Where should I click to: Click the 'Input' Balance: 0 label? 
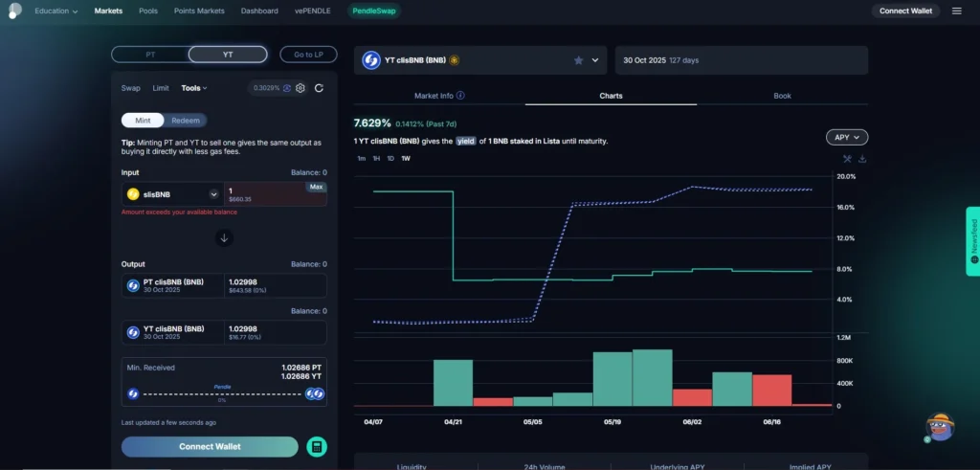click(309, 172)
